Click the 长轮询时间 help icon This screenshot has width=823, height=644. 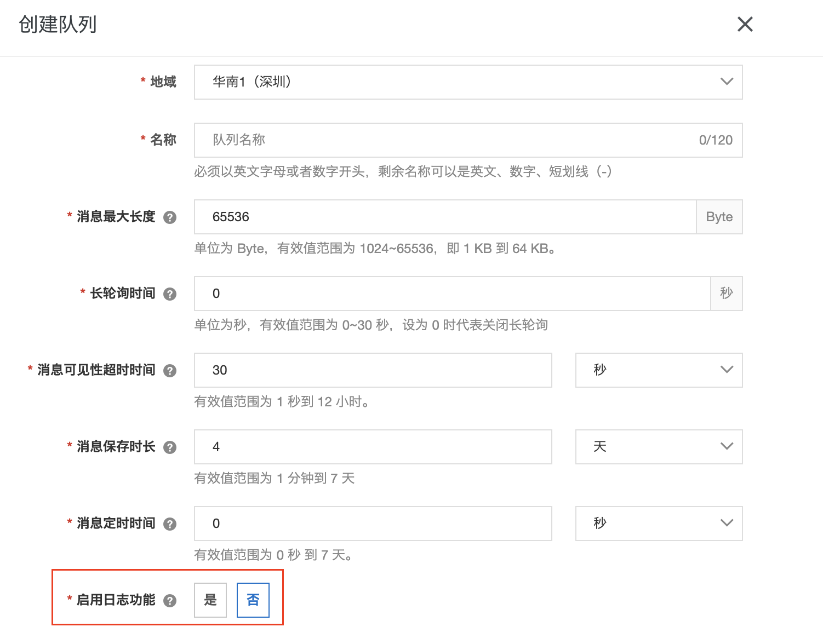[170, 294]
